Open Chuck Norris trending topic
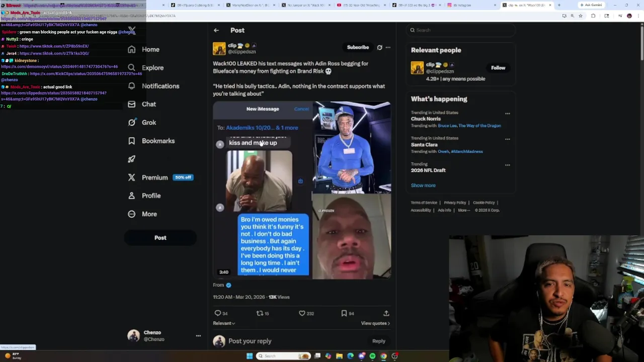644x362 pixels. click(426, 119)
